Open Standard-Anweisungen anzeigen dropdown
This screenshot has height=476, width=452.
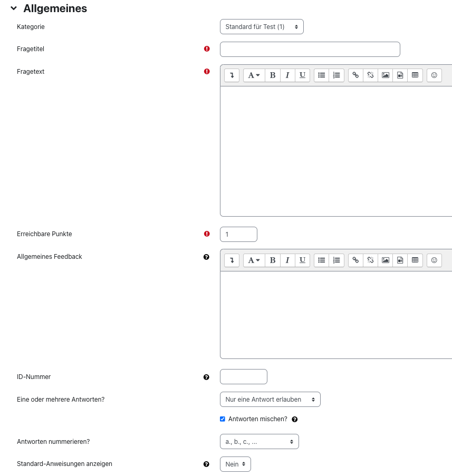[235, 464]
